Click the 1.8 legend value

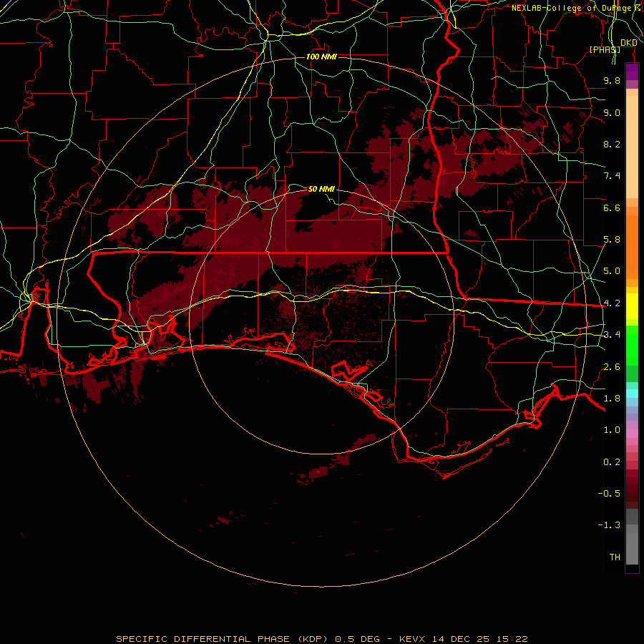point(612,399)
